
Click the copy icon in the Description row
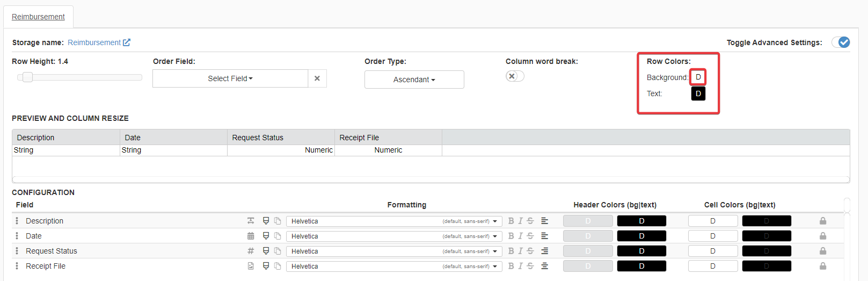278,221
